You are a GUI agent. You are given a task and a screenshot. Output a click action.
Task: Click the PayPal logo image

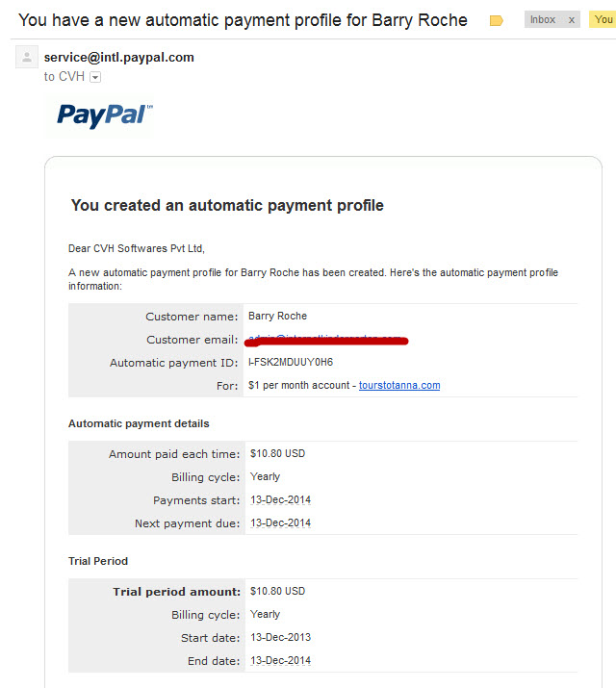pos(104,115)
